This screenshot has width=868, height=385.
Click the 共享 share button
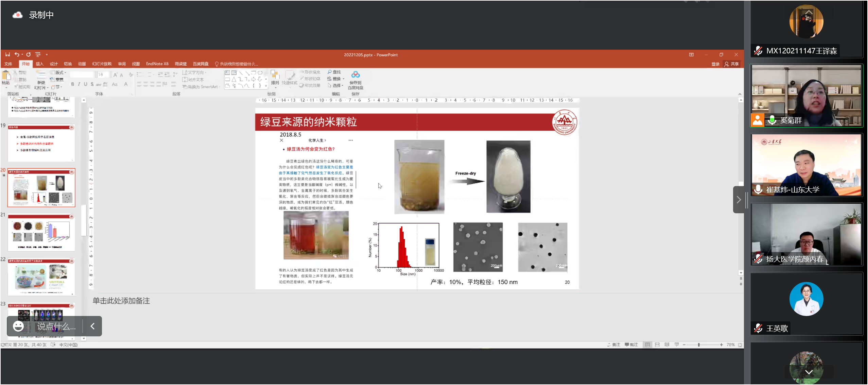(732, 64)
